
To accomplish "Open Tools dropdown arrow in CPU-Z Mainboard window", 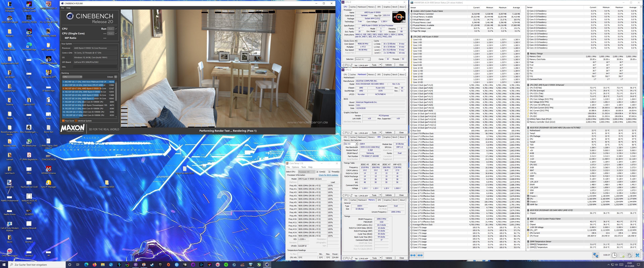I will [380, 133].
